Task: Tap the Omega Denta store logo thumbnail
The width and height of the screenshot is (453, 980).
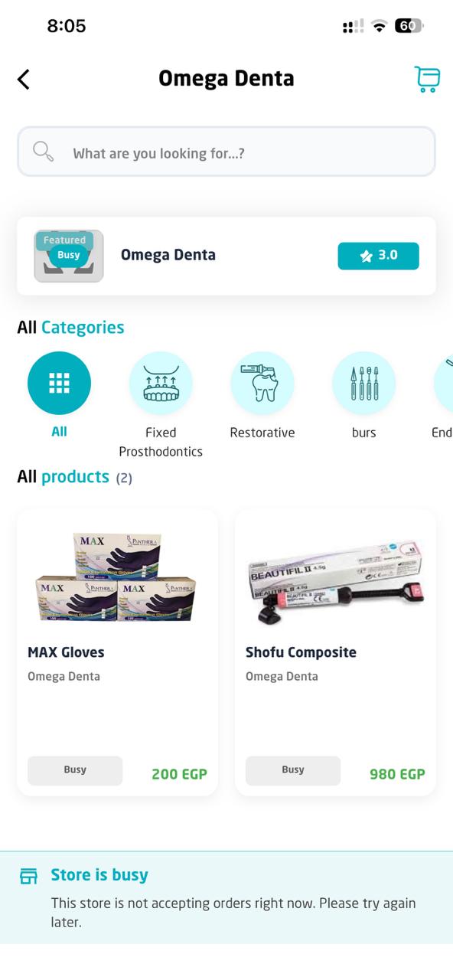Action: click(x=69, y=256)
